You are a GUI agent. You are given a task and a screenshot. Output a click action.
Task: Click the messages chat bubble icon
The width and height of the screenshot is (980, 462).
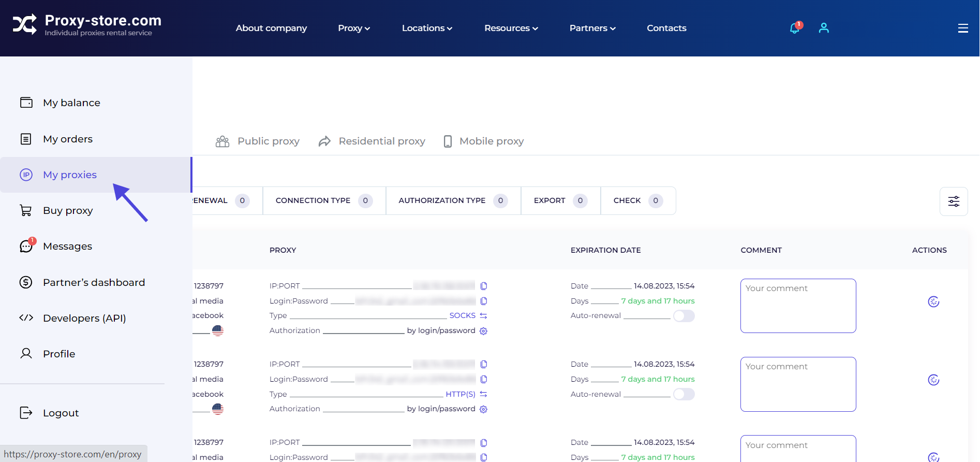tap(26, 246)
